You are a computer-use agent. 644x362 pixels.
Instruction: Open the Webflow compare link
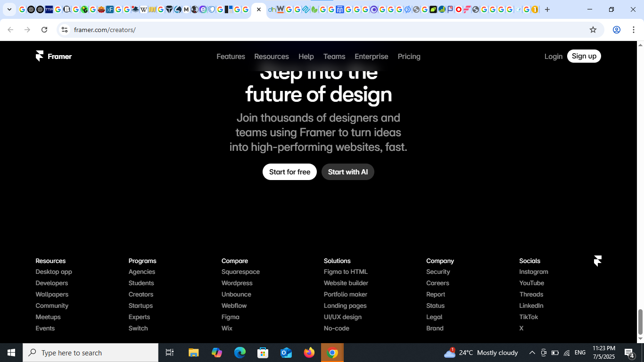click(x=234, y=306)
